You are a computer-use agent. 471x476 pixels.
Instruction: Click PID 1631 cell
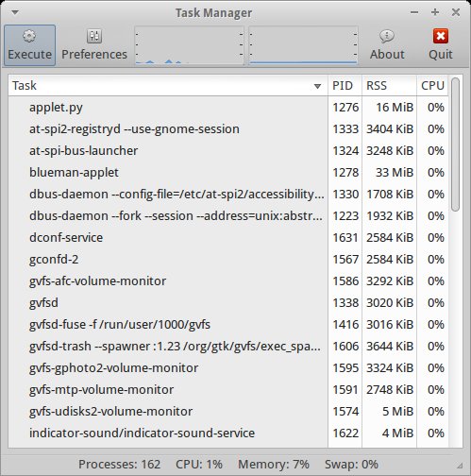(x=345, y=238)
